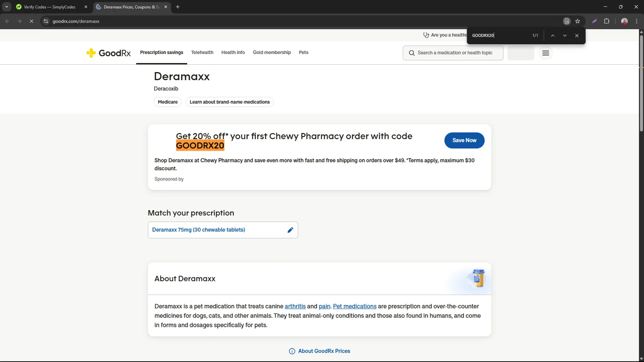Click About GoodRx Prices link
Screen dimensions: 644x362
click(x=324, y=351)
